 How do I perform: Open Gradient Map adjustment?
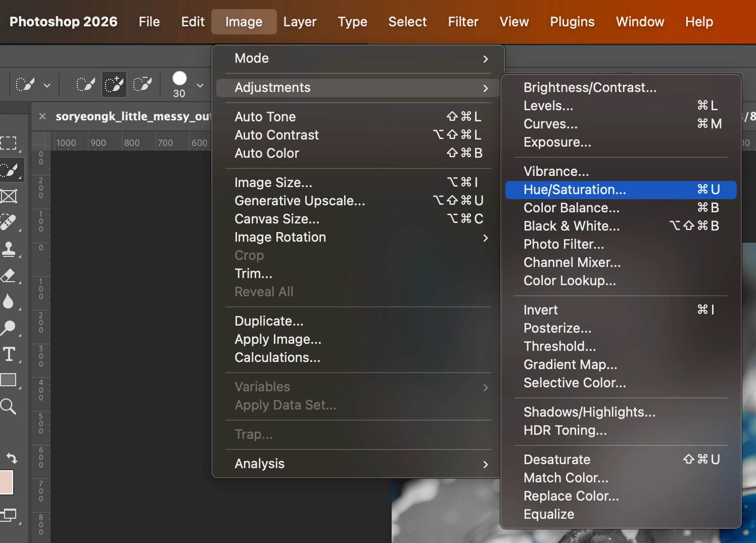621,365
